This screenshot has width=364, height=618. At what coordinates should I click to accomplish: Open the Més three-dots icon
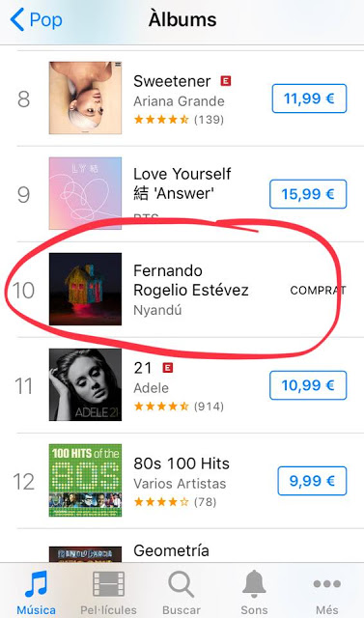[x=327, y=583]
